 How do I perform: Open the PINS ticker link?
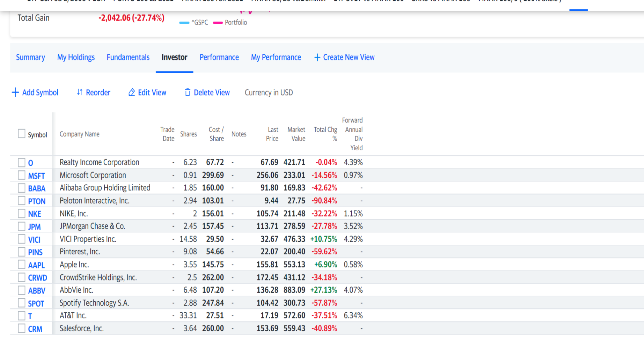coord(35,252)
